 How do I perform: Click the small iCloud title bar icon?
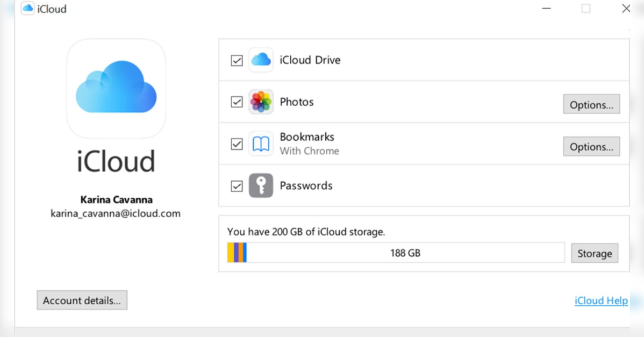coord(27,9)
